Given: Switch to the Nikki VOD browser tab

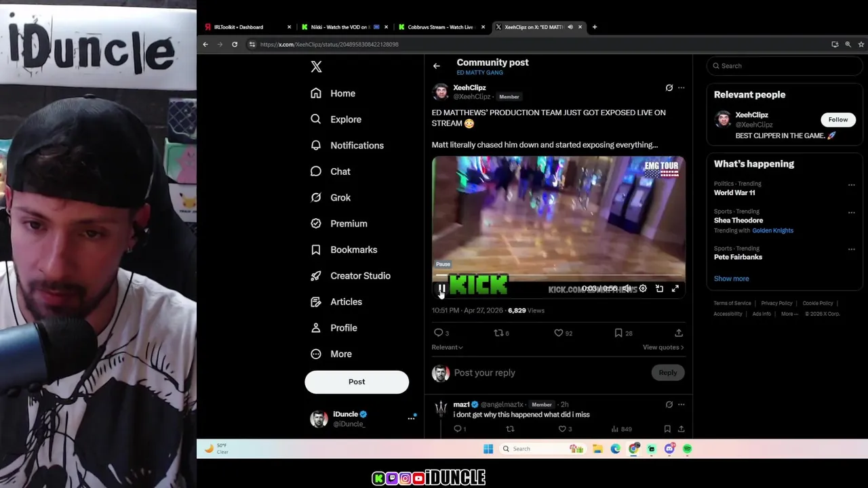Looking at the screenshot, I should point(344,27).
